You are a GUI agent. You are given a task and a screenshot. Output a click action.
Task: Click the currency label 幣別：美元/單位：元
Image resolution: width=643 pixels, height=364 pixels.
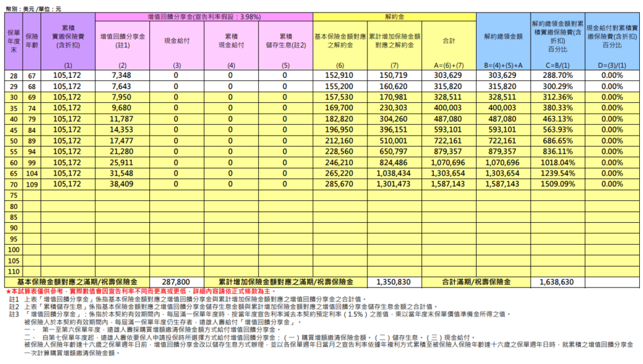tap(34, 9)
